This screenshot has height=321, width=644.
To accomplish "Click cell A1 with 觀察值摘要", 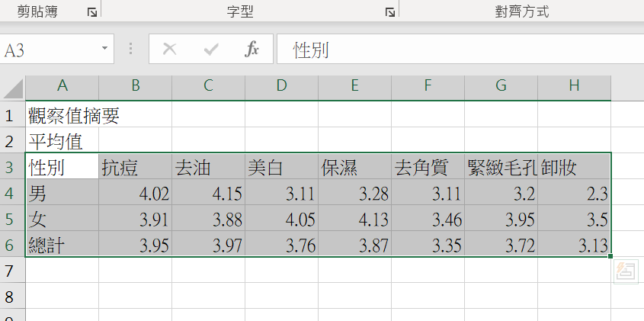I will [x=62, y=116].
